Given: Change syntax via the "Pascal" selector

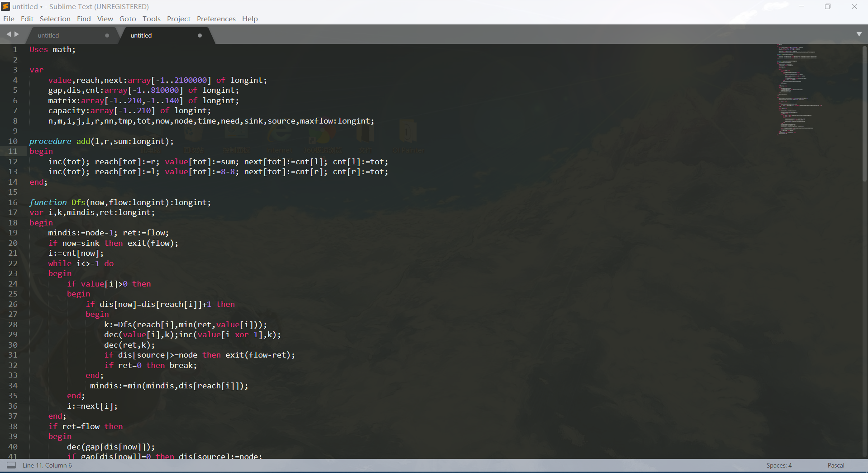Looking at the screenshot, I should click(x=836, y=465).
